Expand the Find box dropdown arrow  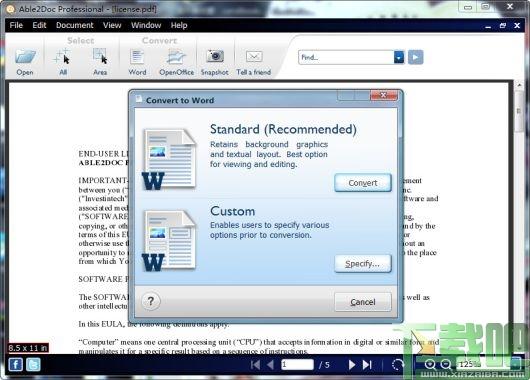399,57
